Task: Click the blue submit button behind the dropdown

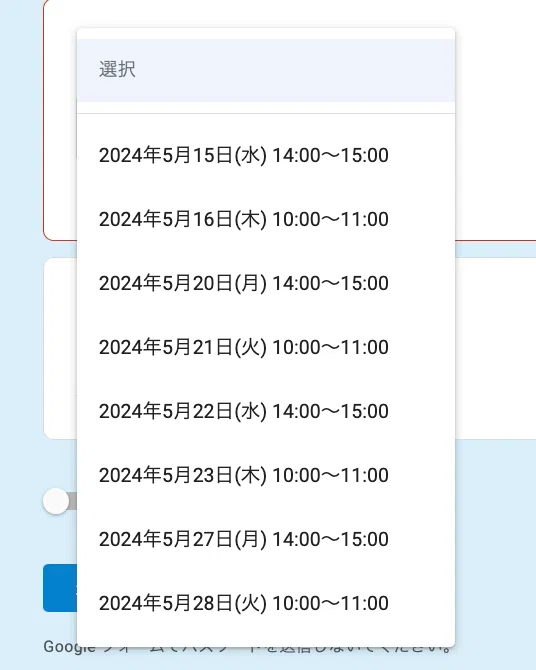Action: (x=60, y=588)
